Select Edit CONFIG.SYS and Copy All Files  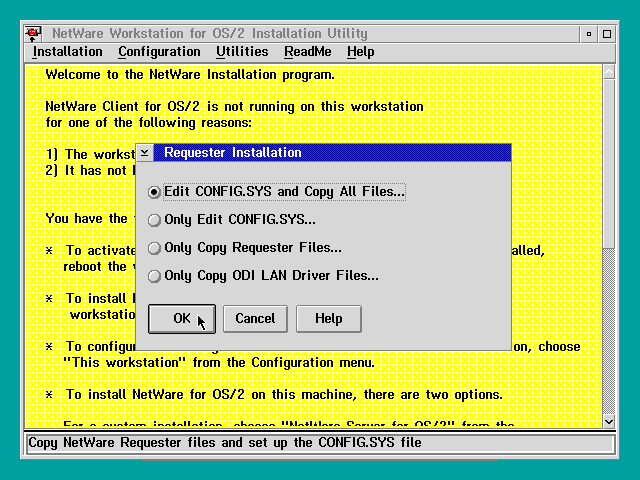pos(277,192)
